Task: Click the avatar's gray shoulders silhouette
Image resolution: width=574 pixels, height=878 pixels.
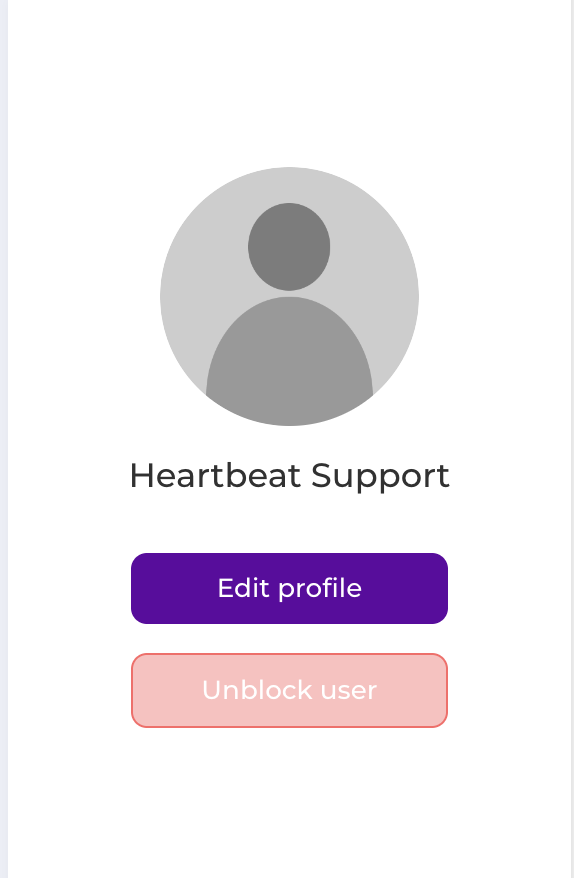Action: coord(289,361)
